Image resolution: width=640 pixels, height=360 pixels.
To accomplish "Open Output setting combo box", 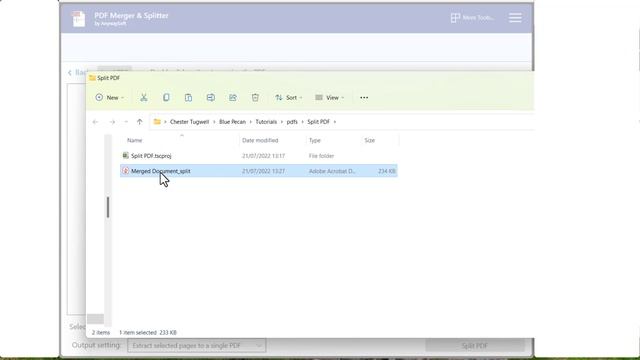I will click(197, 346).
